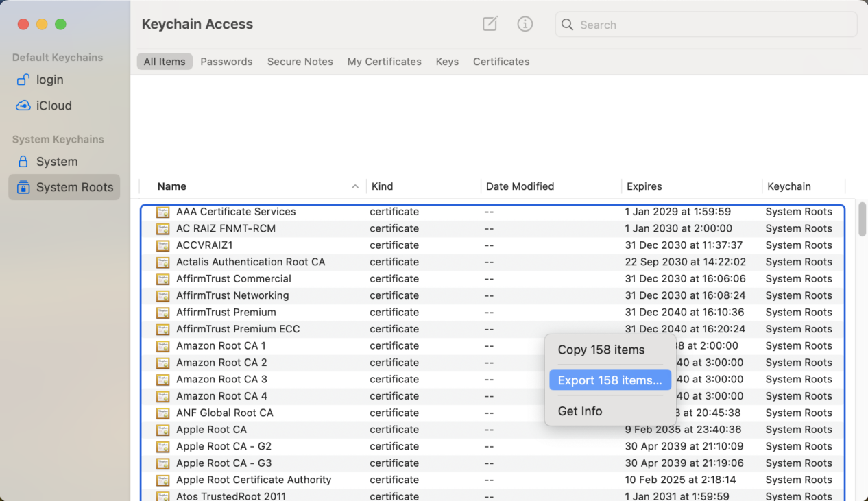Choose Get Info in the context menu

click(x=579, y=411)
